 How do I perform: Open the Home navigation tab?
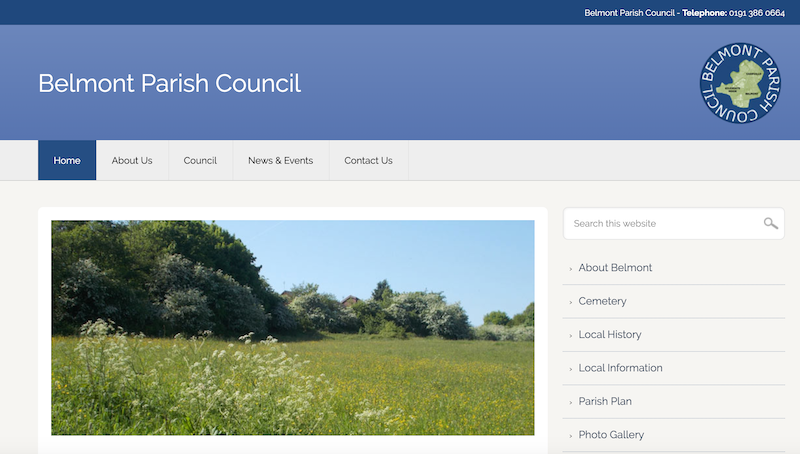[67, 161]
